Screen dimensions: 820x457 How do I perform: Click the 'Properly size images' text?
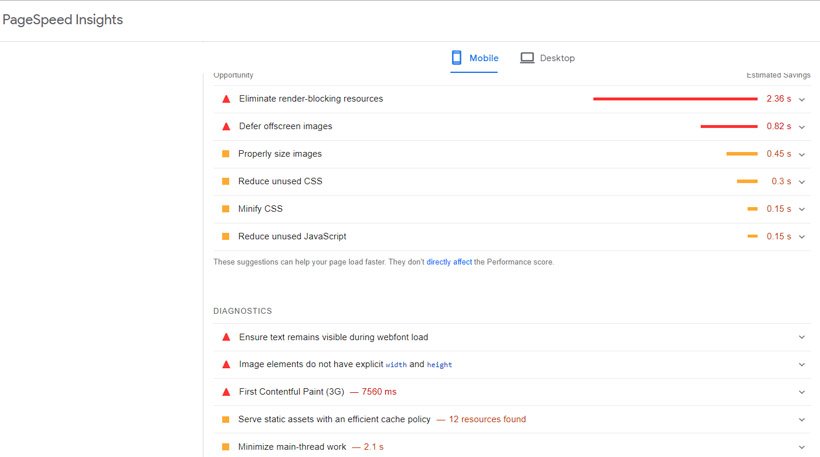(x=280, y=154)
